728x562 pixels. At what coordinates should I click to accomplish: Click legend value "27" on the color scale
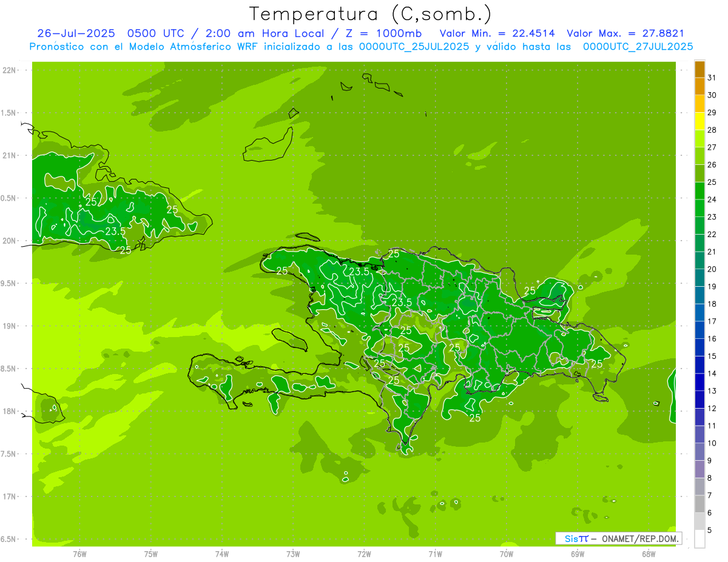pyautogui.click(x=712, y=147)
